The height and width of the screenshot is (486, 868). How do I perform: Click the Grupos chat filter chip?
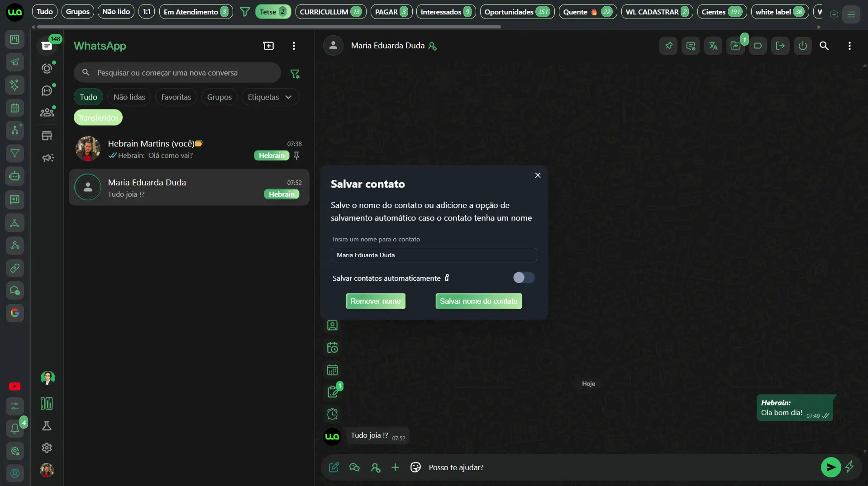[219, 97]
